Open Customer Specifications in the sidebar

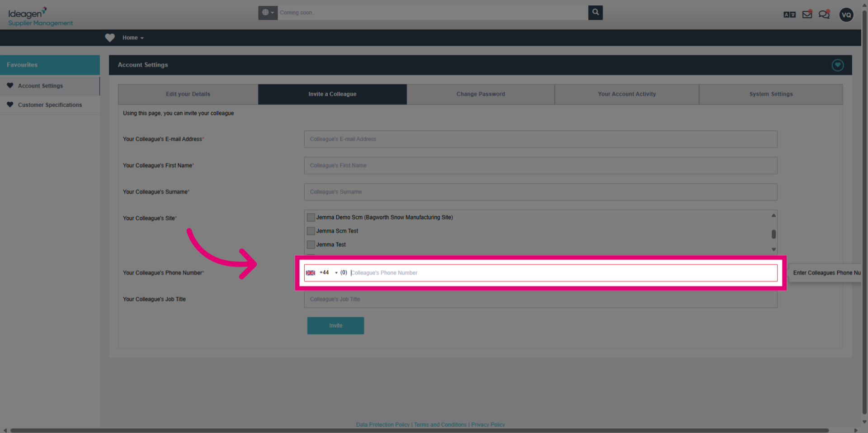[50, 105]
